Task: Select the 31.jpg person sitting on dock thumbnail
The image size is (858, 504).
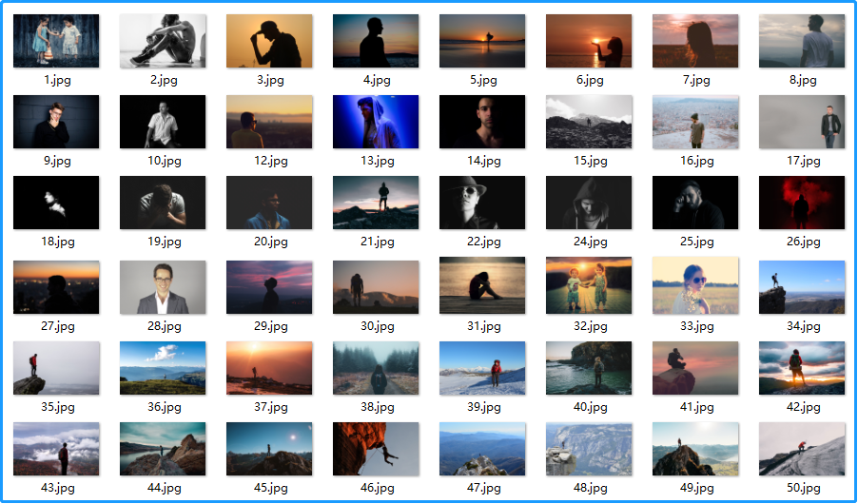Action: point(482,285)
